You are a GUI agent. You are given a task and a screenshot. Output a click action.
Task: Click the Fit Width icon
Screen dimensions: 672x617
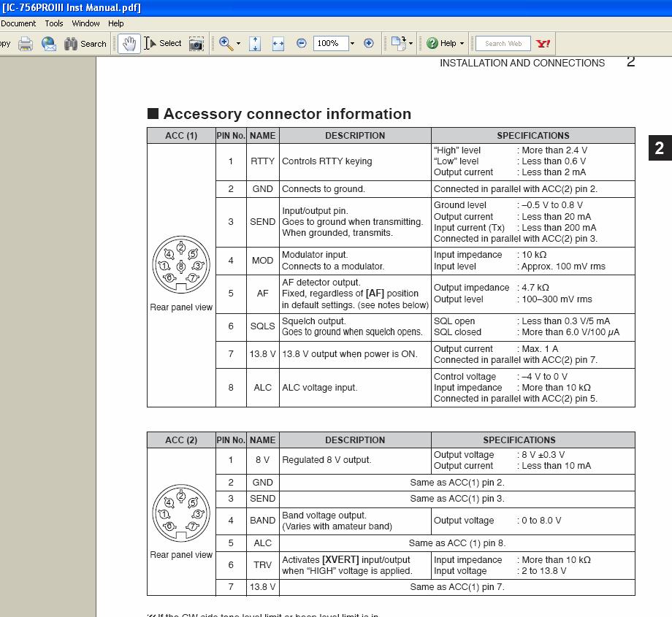(x=278, y=44)
